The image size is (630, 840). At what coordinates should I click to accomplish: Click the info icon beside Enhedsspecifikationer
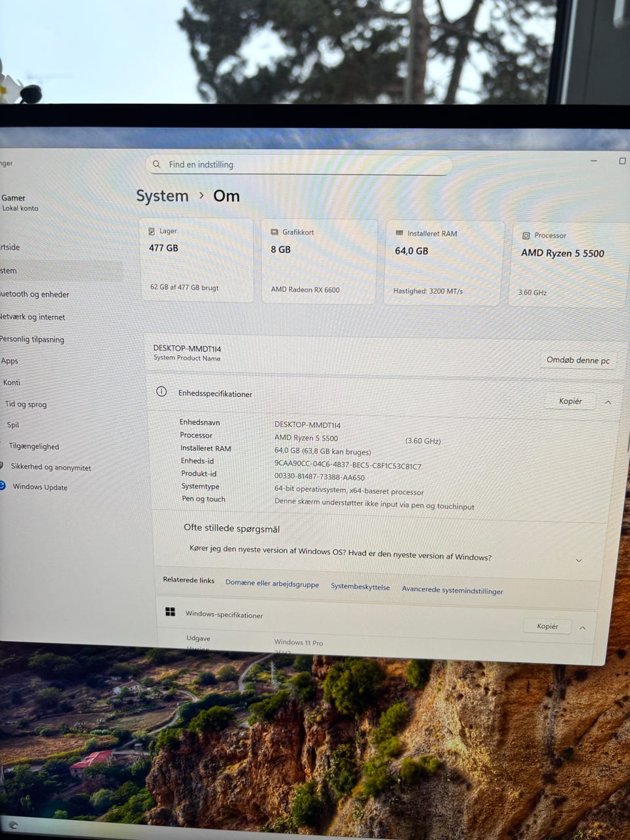pyautogui.click(x=161, y=392)
